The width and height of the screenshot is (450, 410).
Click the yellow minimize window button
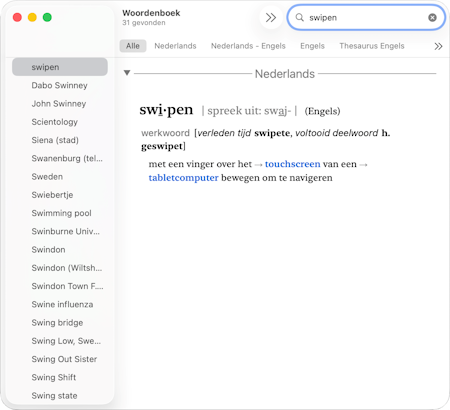tap(32, 17)
